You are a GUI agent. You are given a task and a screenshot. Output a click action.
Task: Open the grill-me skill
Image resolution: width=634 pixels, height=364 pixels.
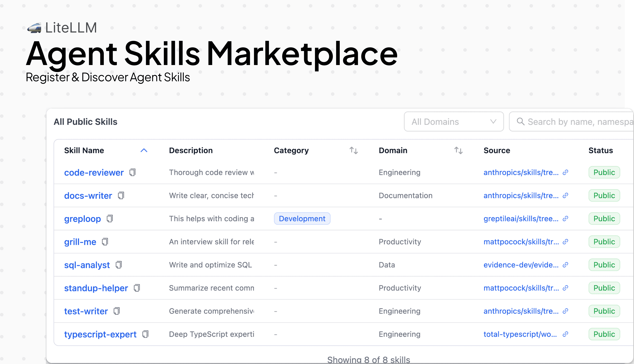80,242
